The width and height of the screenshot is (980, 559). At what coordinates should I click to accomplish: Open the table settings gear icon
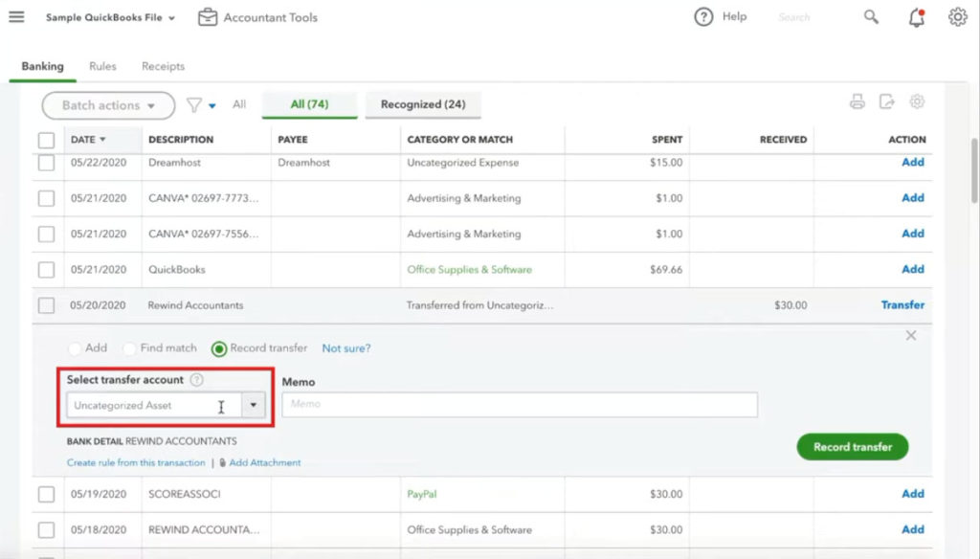coord(917,101)
